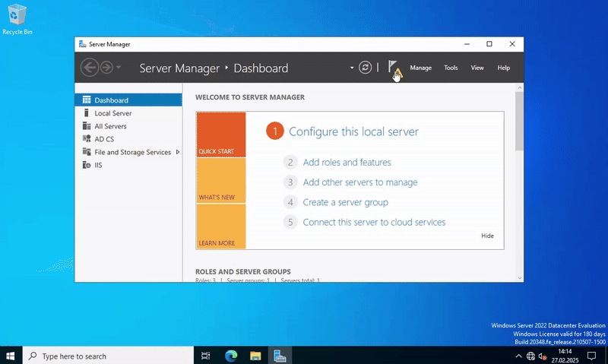This screenshot has width=608, height=364.
Task: Click the IIS role icon
Action: (87, 165)
